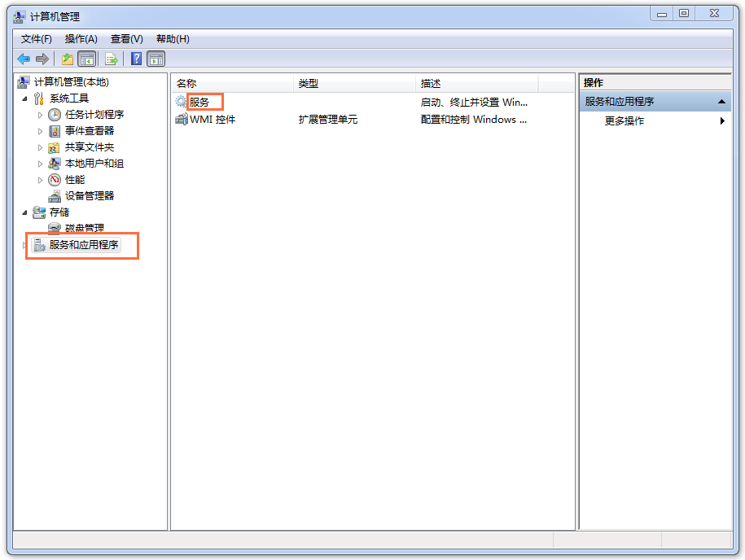
Task: Click the 存储 storage icon
Action: [x=39, y=212]
